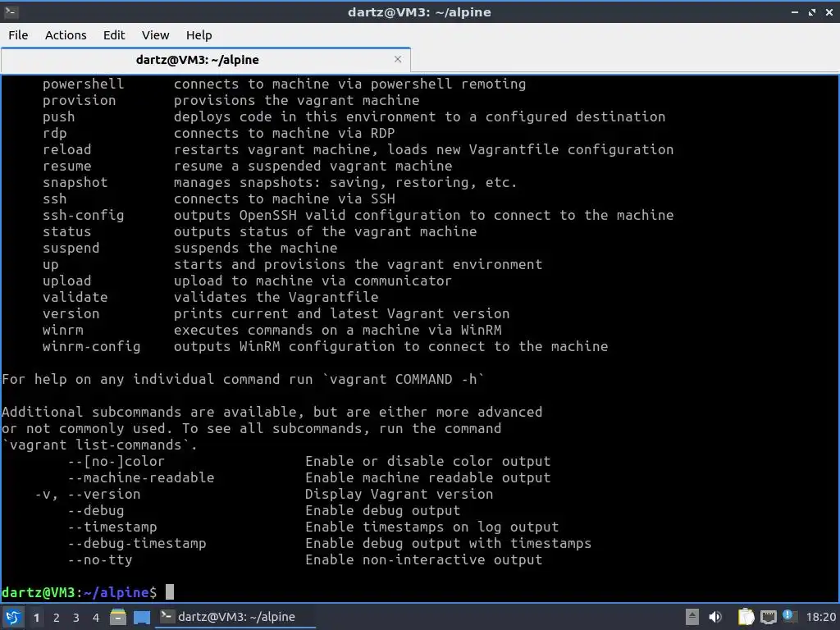Click the 'powershell' command name
Image resolution: width=840 pixels, height=630 pixels.
[x=83, y=84]
